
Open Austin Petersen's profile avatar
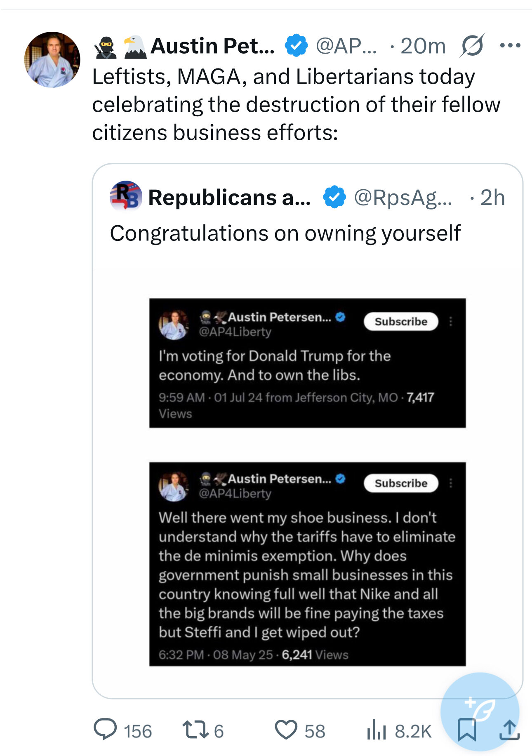pyautogui.click(x=52, y=59)
